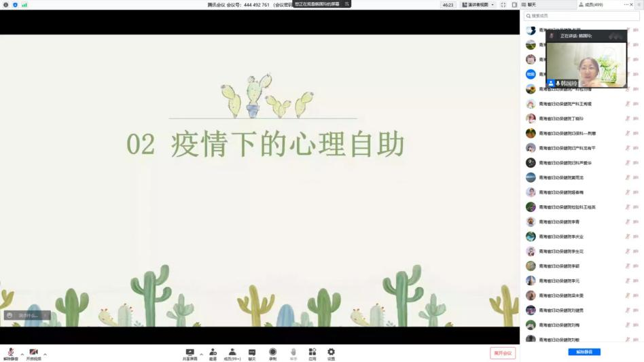The image size is (644, 362).
Task: Click the blue 解除静音 button under member list
Action: pyautogui.click(x=584, y=352)
